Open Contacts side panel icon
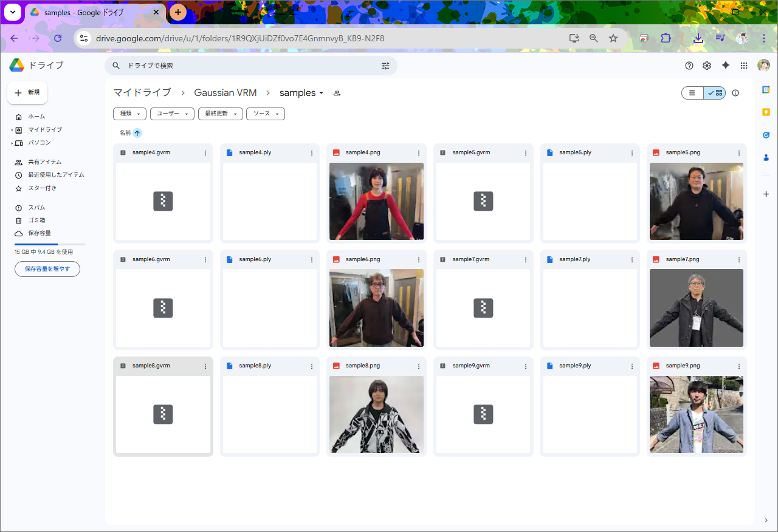The image size is (778, 532). (766, 157)
